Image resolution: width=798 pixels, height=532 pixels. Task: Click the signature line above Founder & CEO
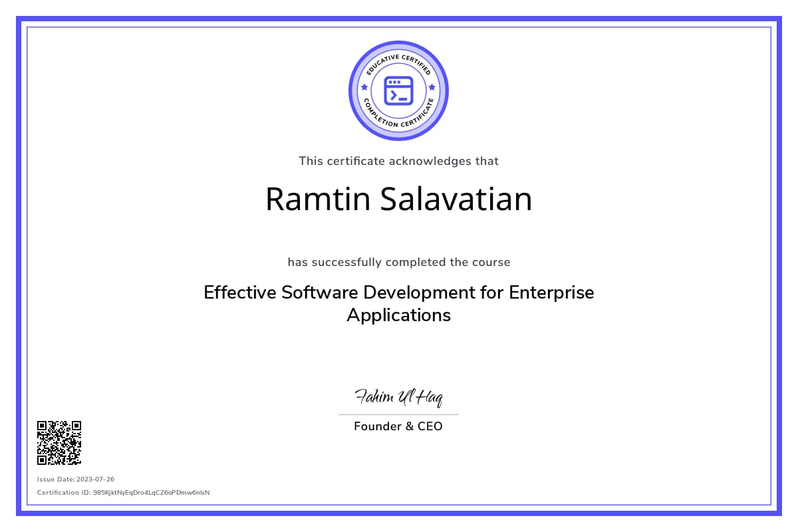pyautogui.click(x=398, y=414)
